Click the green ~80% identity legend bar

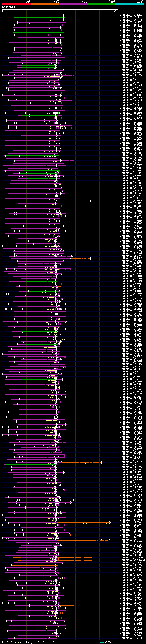(x=101, y=4)
